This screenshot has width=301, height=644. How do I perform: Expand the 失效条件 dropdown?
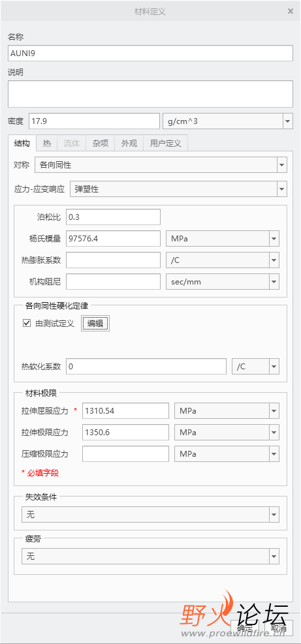coord(150,514)
